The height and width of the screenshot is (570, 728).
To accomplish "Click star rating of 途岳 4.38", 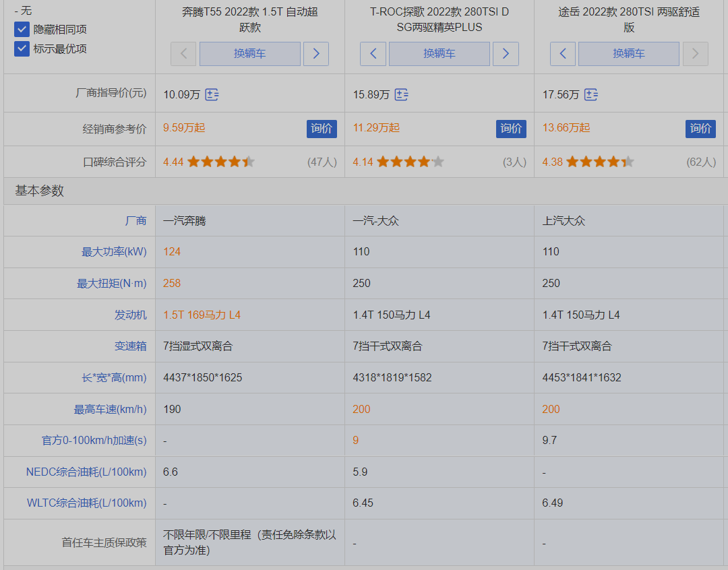I will point(600,162).
